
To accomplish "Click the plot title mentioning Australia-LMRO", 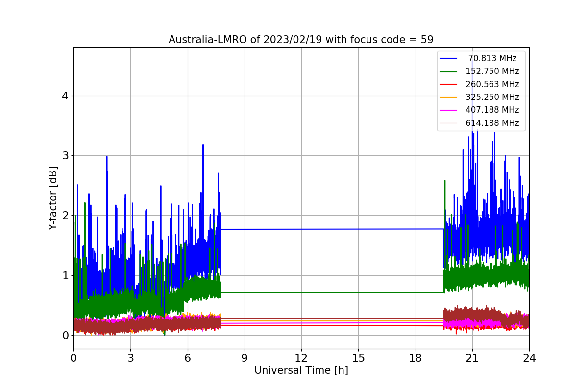I will [x=301, y=40].
